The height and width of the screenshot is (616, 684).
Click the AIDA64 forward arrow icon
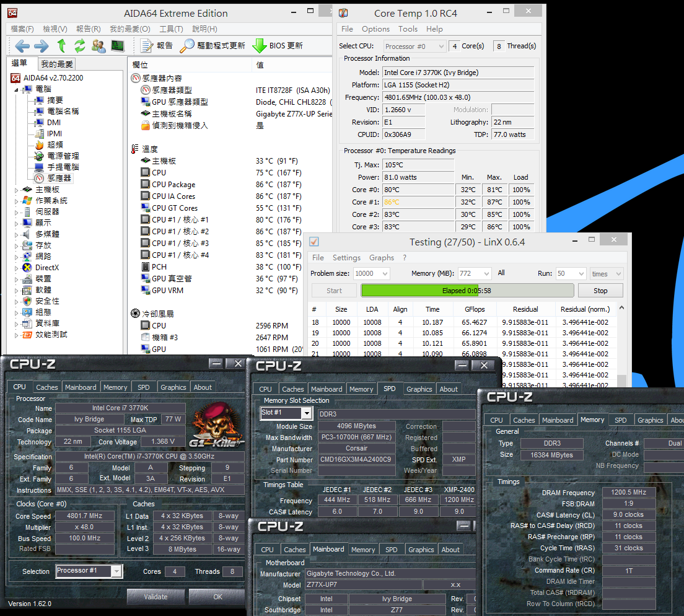pyautogui.click(x=42, y=46)
